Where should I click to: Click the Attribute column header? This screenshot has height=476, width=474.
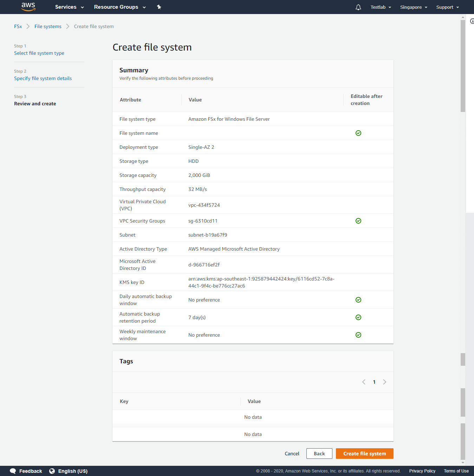pyautogui.click(x=130, y=100)
